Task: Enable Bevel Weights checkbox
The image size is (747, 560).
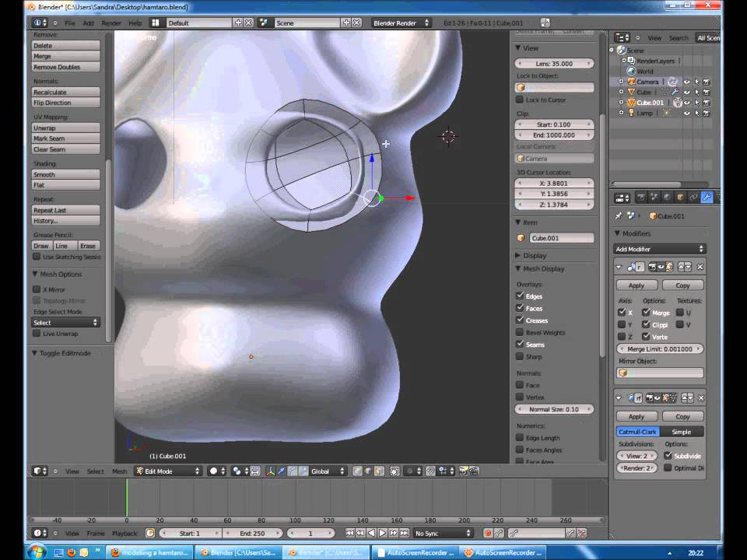Action: pyautogui.click(x=520, y=332)
